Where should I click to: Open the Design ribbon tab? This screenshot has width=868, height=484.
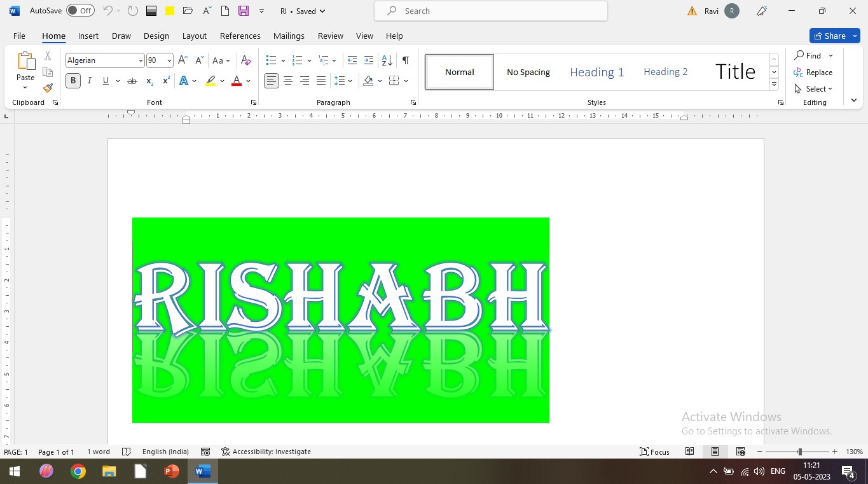point(156,36)
